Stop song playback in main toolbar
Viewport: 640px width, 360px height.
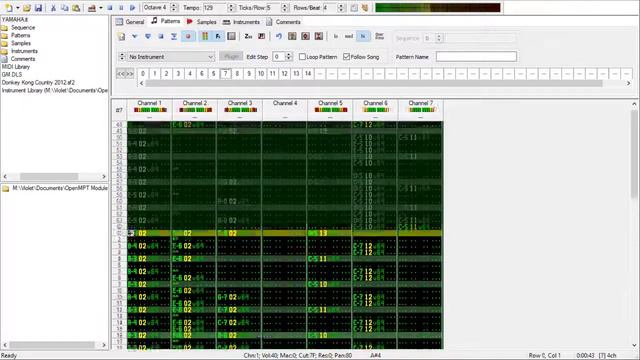click(x=110, y=8)
